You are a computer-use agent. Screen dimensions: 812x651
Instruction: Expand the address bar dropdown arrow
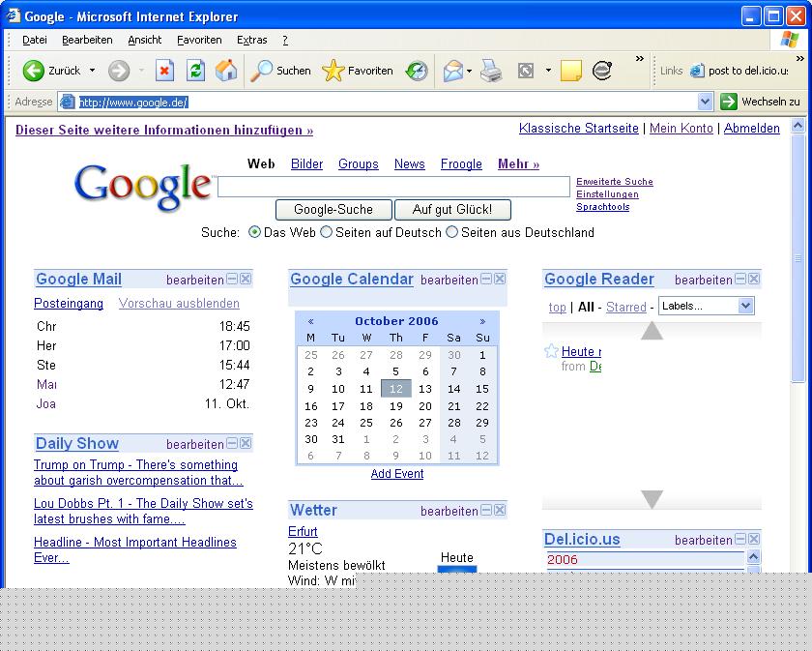click(x=705, y=102)
